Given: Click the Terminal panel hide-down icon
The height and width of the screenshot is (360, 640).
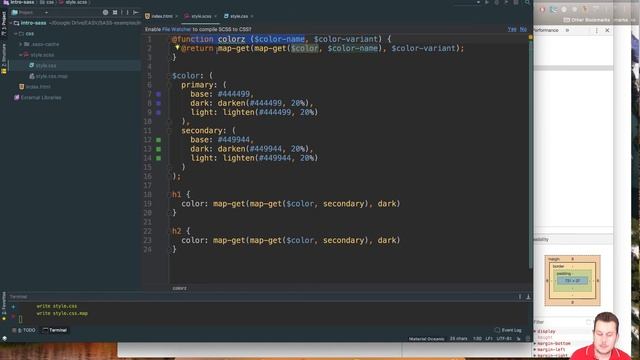Looking at the screenshot, I should point(528,297).
